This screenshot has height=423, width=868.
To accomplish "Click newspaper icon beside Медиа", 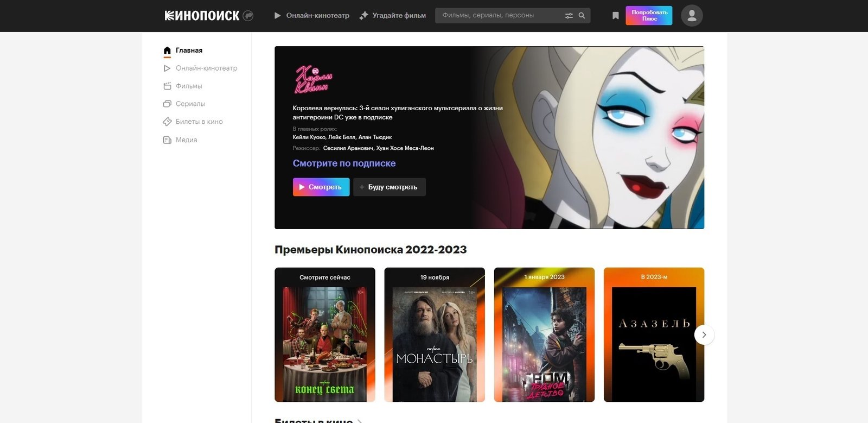I will coord(167,140).
